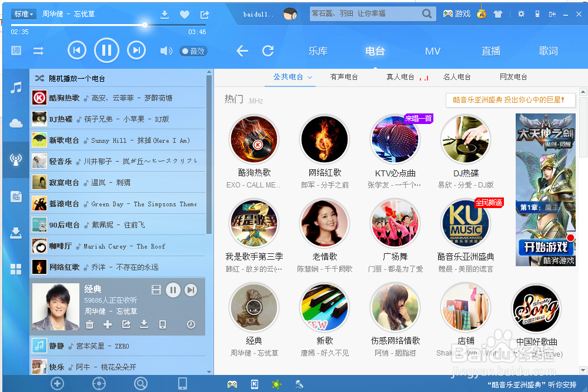Screen dimensions: 588x392
Task: Download the current song from the top bar
Action: pyautogui.click(x=164, y=15)
